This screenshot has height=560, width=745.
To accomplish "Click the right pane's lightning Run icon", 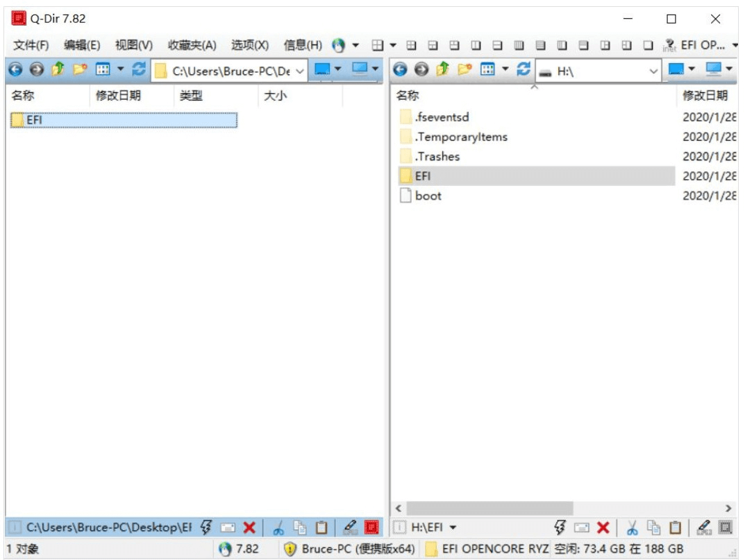I will pyautogui.click(x=560, y=528).
